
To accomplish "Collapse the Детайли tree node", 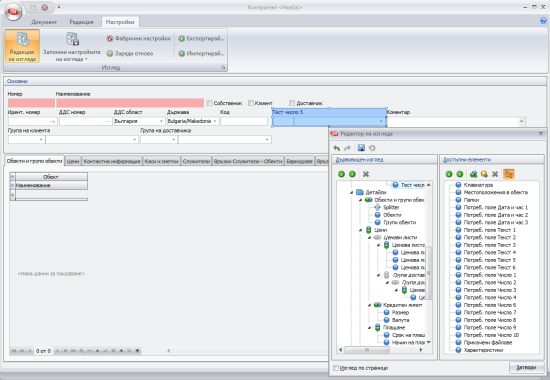I will (351, 193).
